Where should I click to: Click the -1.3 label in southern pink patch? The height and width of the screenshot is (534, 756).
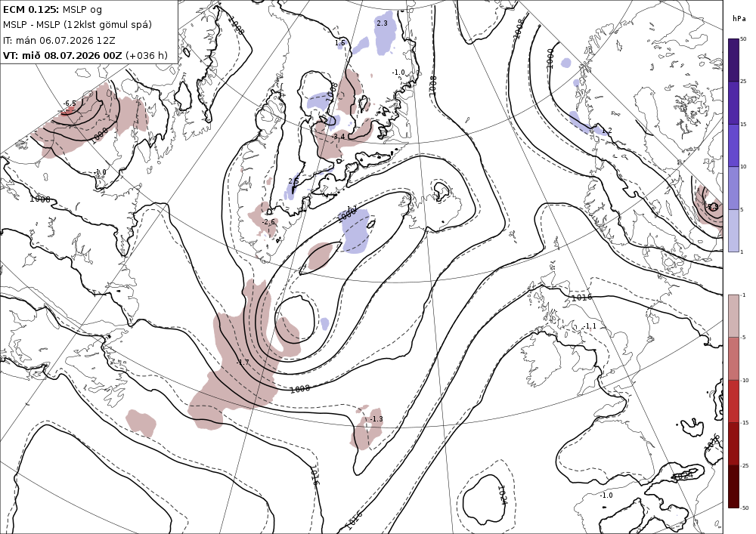click(x=376, y=419)
